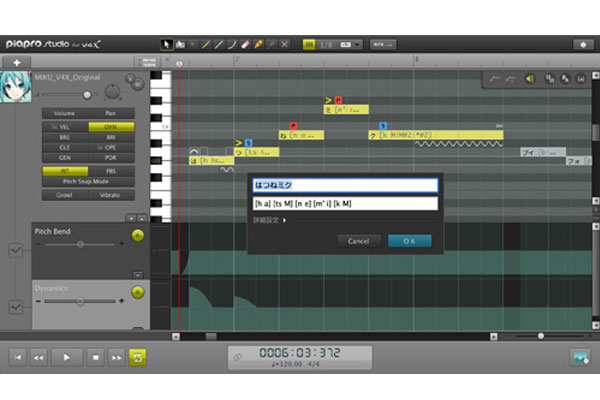Viewport: 600px width, 400px height.
Task: Cancel the lyrics dialog
Action: (359, 241)
